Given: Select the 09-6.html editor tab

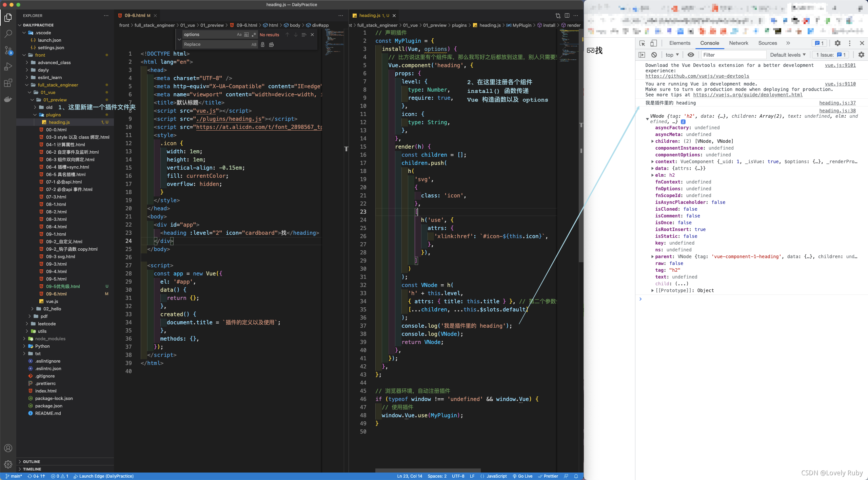Looking at the screenshot, I should click(135, 16).
